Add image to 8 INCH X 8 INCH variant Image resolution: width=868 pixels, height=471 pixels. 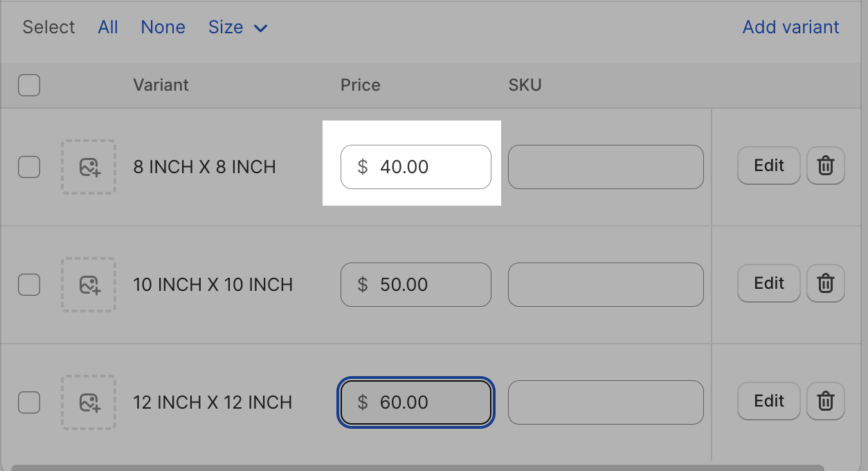click(x=89, y=167)
